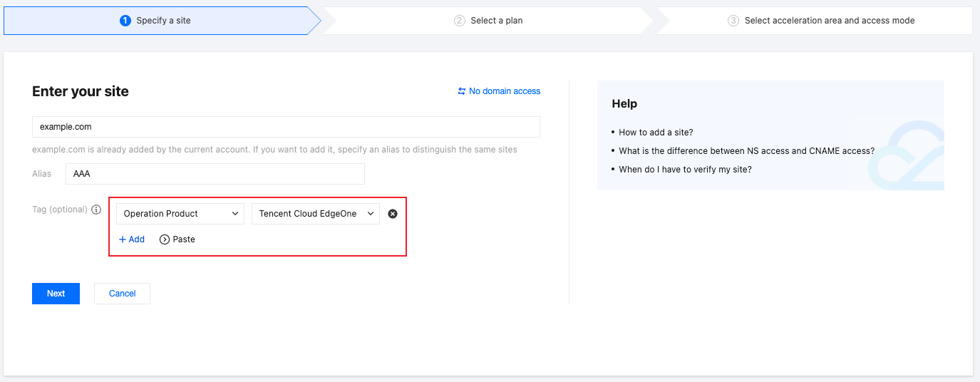Go to Select acceleration area and access mode step
980x382 pixels.
tap(829, 21)
